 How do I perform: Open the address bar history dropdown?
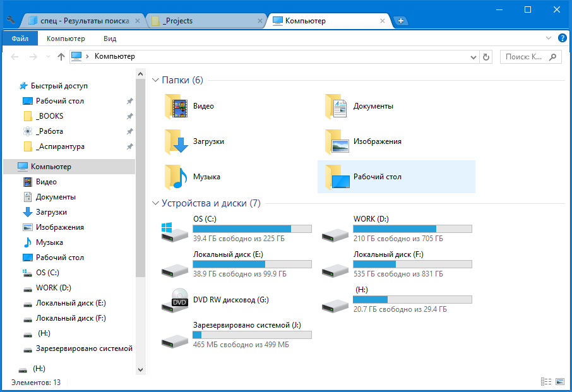(473, 57)
